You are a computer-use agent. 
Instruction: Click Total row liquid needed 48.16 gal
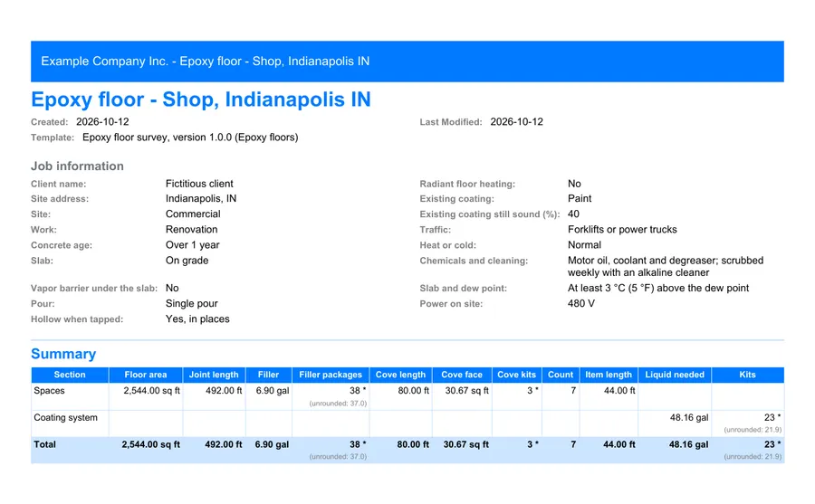pos(689,444)
